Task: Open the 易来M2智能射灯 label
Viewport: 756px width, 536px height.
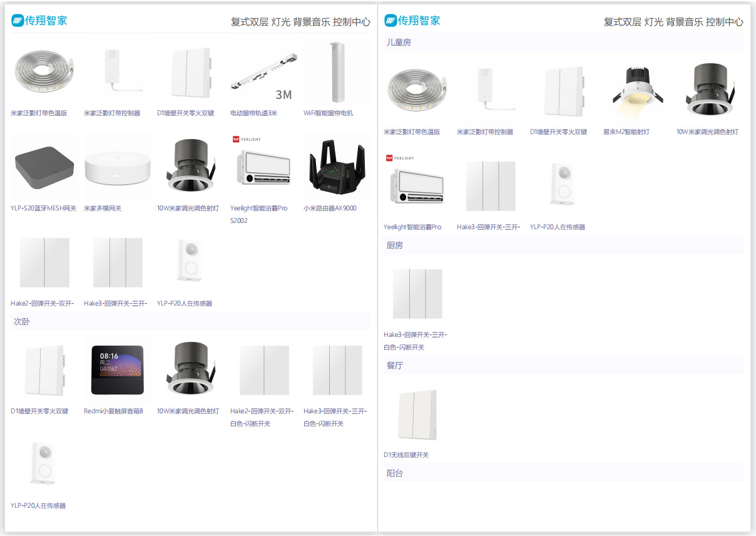Action: (626, 132)
